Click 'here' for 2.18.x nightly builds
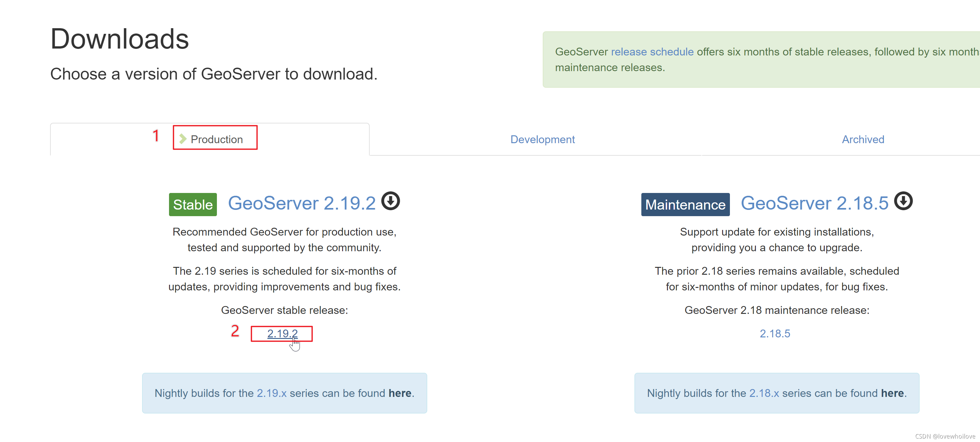 [x=892, y=393]
